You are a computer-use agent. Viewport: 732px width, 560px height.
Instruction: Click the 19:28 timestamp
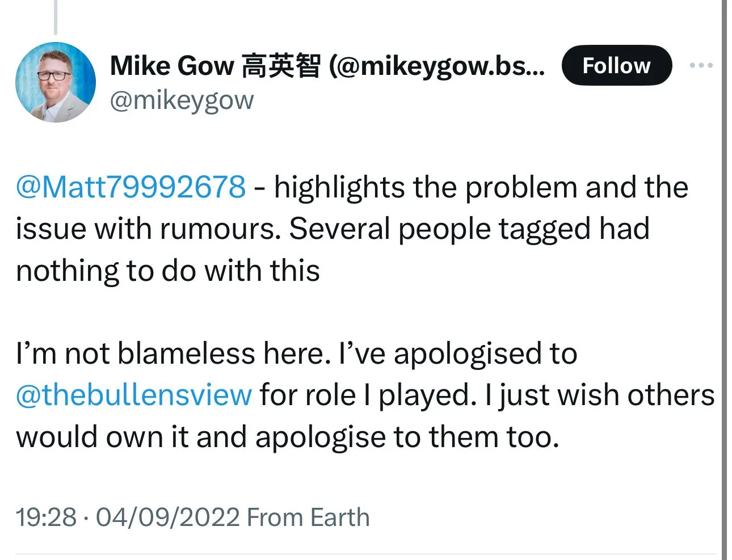tap(46, 517)
